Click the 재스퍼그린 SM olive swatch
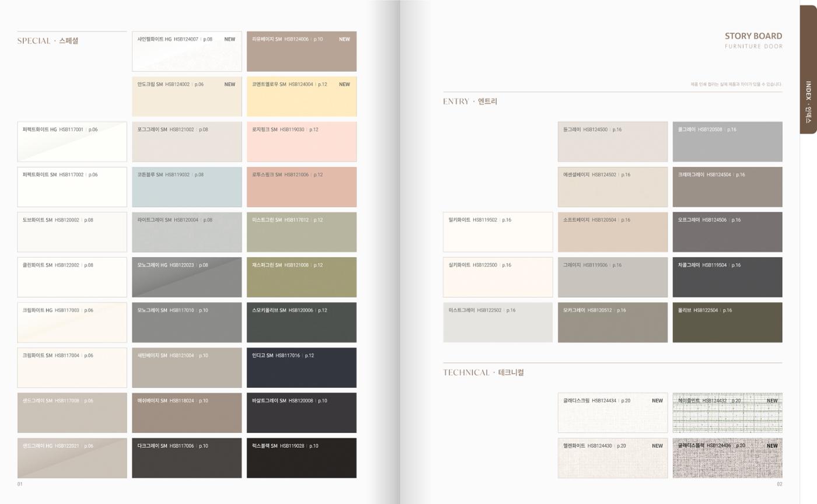Screen dimensions: 817x504 coord(301,277)
